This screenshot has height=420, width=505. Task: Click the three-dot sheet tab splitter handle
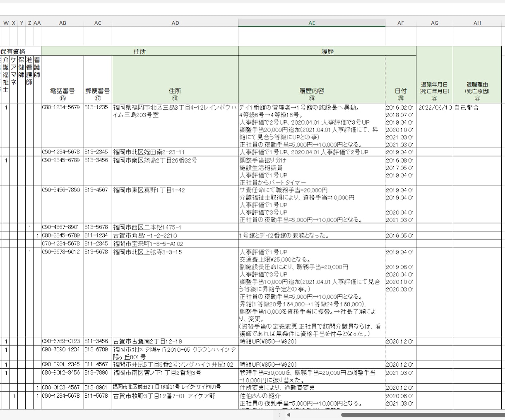point(279,415)
